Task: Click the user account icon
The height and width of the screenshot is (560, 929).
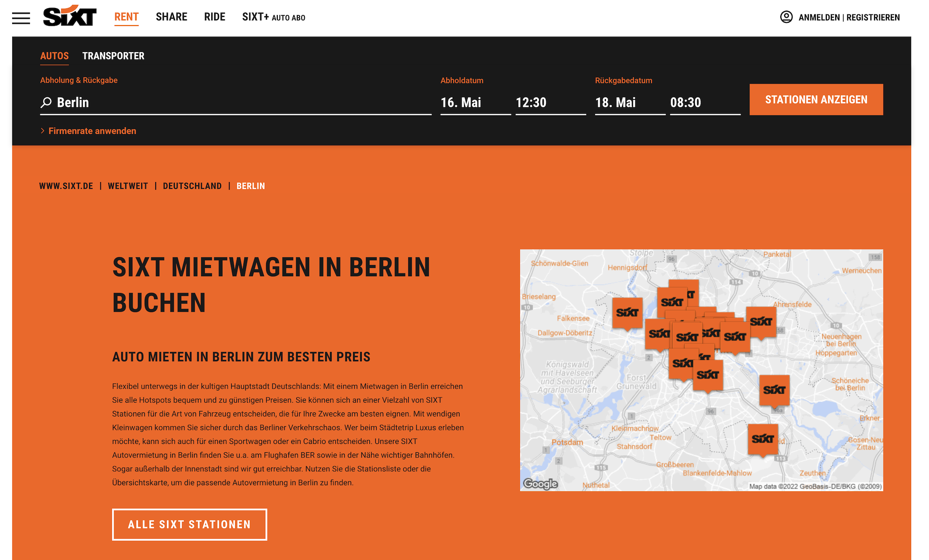Action: (x=786, y=17)
